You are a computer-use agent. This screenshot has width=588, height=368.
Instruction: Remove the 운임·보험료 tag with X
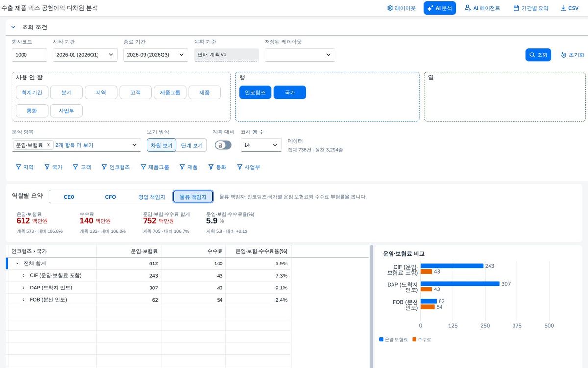click(x=49, y=145)
